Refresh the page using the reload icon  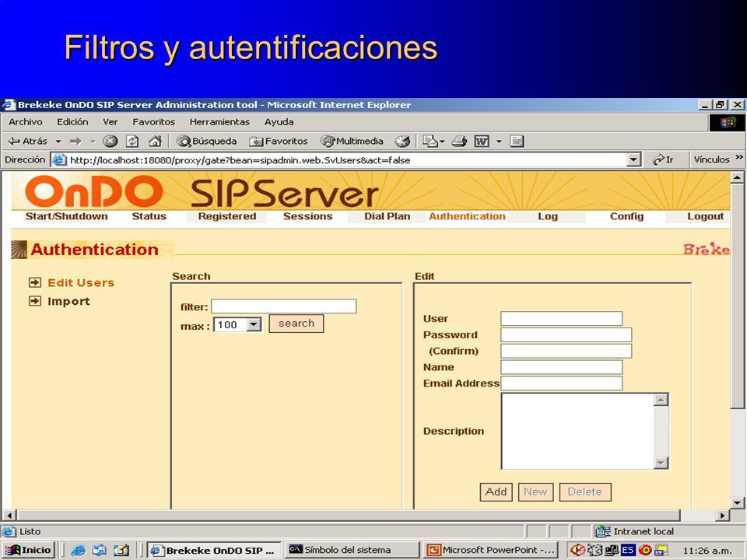[132, 141]
